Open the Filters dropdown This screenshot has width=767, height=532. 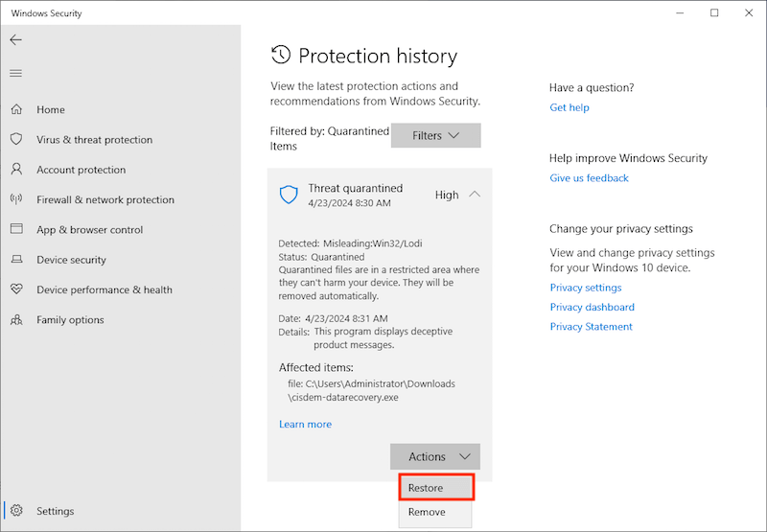pyautogui.click(x=436, y=135)
